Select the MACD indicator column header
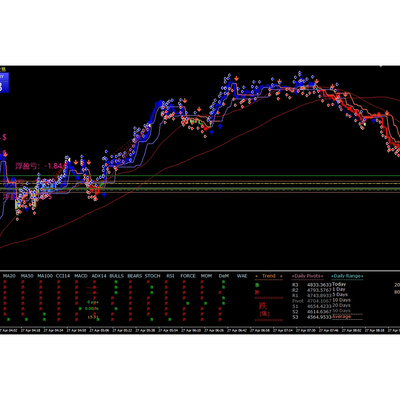 click(x=81, y=276)
